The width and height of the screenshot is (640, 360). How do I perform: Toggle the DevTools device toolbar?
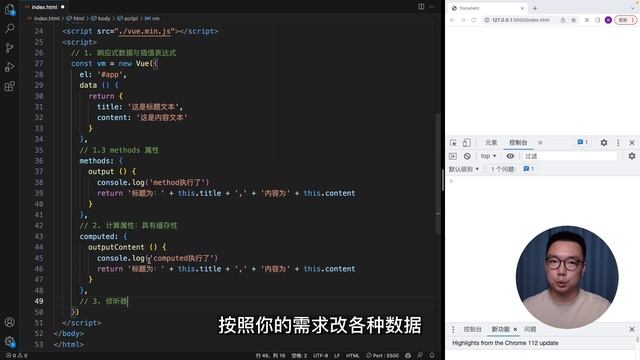(x=467, y=143)
